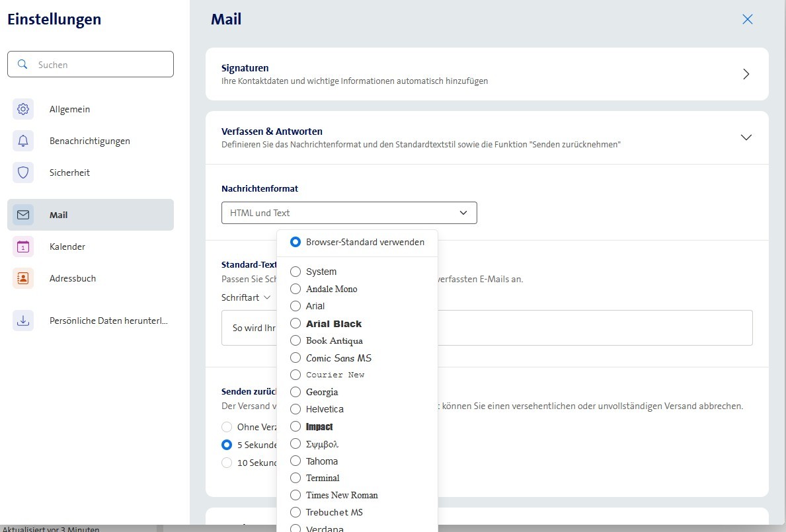Choose Comic Sans MS font radio button
Image resolution: width=786 pixels, height=532 pixels.
[x=295, y=358]
